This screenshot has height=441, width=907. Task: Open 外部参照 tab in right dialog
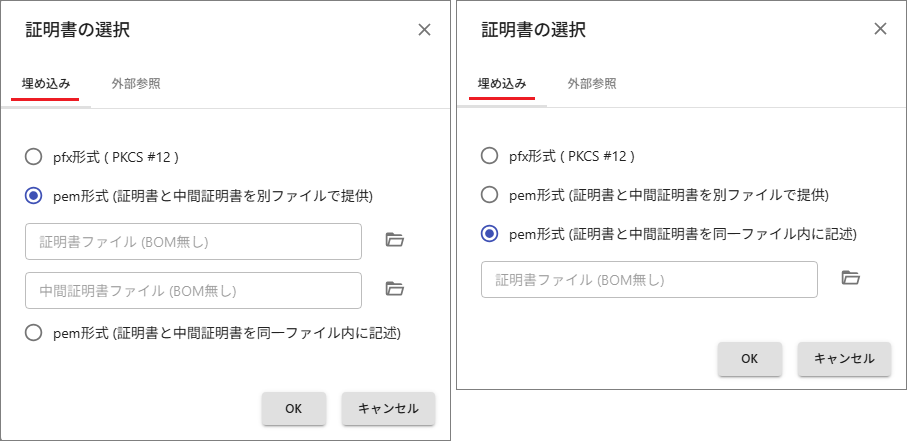tap(592, 84)
